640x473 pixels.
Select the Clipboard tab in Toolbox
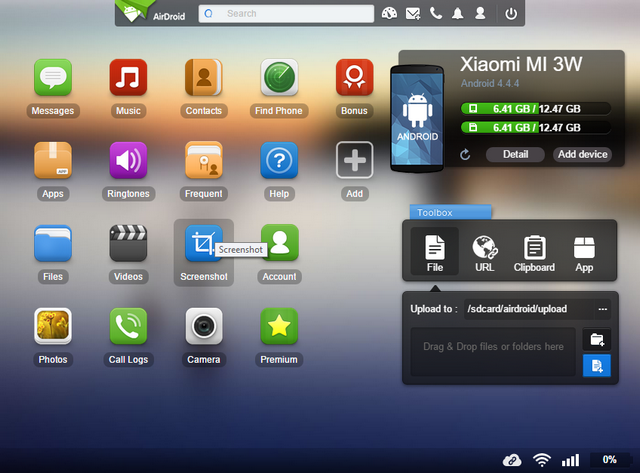pos(534,252)
